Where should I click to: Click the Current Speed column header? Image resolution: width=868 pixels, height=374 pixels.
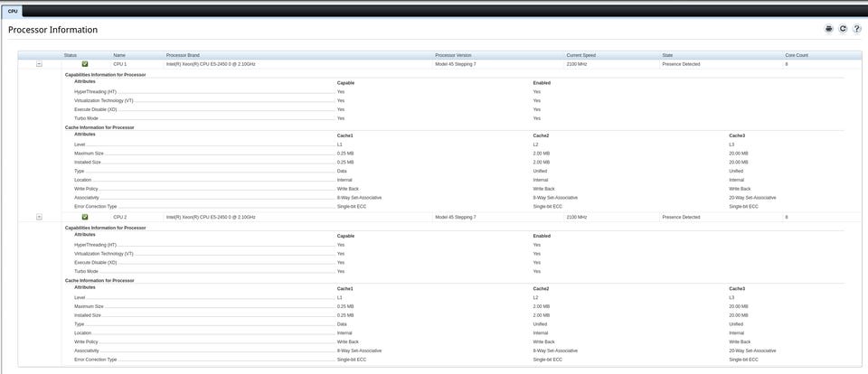pos(580,55)
